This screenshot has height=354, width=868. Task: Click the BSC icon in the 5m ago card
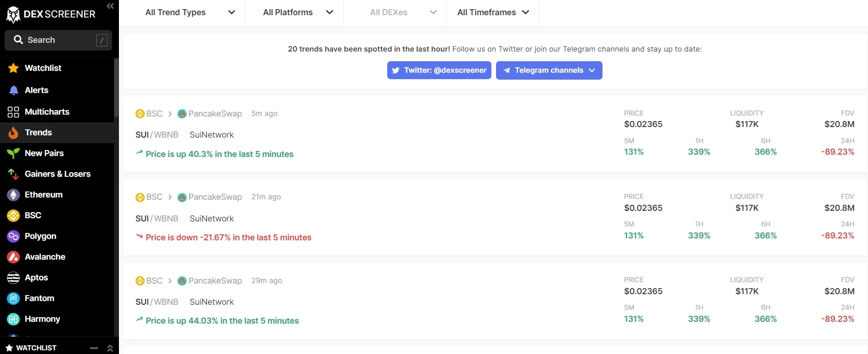coord(140,114)
